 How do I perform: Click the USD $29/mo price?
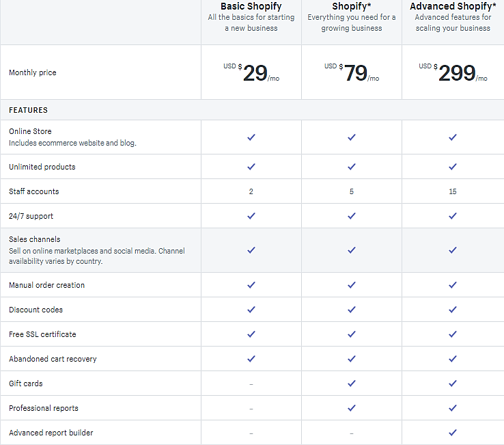[x=251, y=72]
